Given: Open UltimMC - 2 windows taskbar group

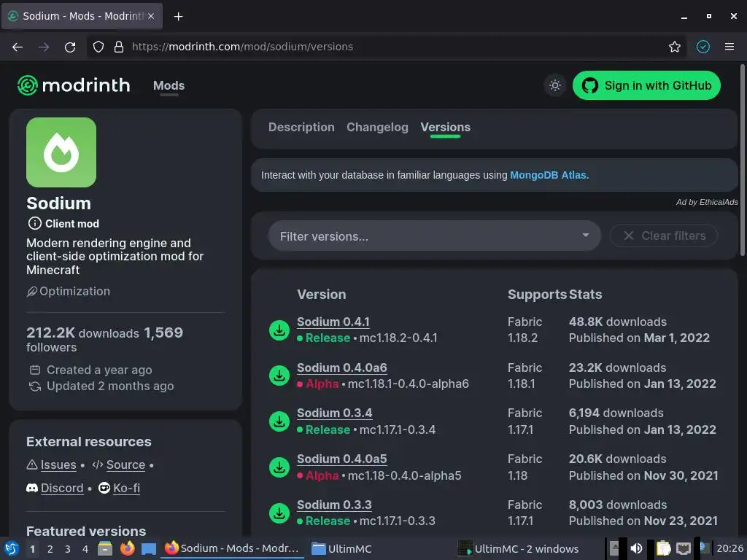Looking at the screenshot, I should [x=519, y=549].
